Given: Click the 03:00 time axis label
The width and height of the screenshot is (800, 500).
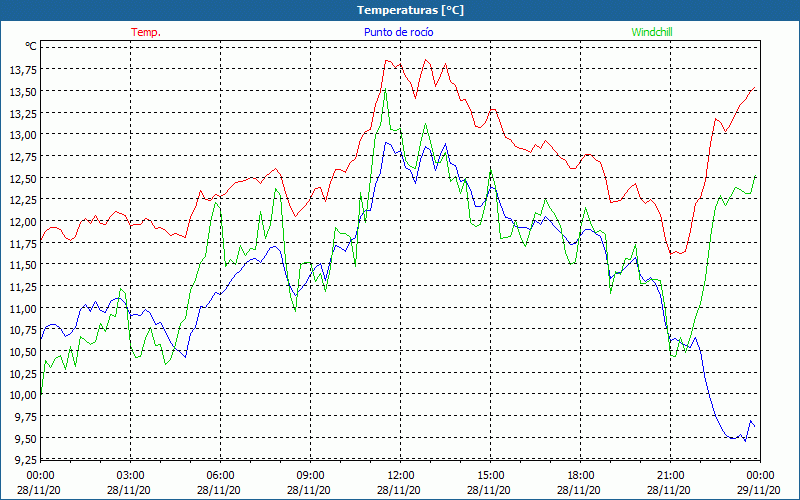Looking at the screenshot, I should tap(131, 476).
